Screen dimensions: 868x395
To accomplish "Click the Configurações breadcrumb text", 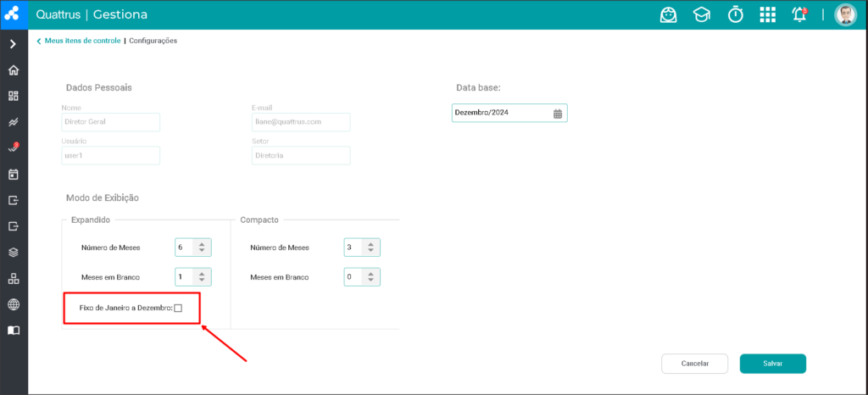I will pyautogui.click(x=153, y=41).
